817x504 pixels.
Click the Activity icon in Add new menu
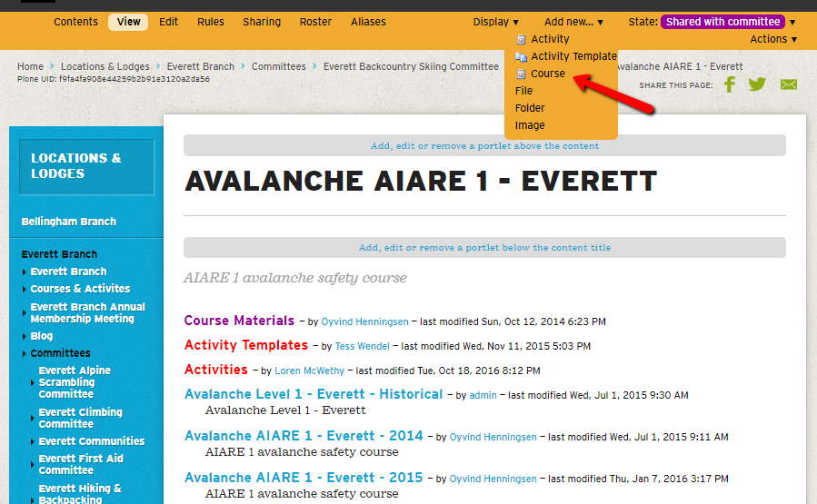521,39
